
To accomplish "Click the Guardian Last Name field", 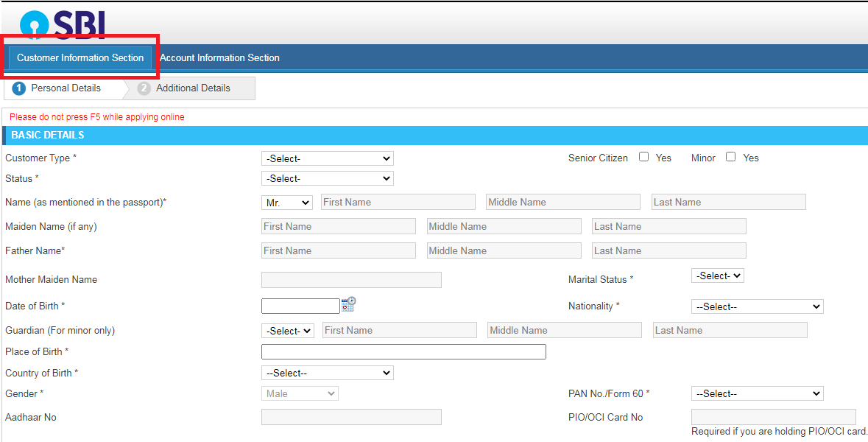I will tap(730, 330).
